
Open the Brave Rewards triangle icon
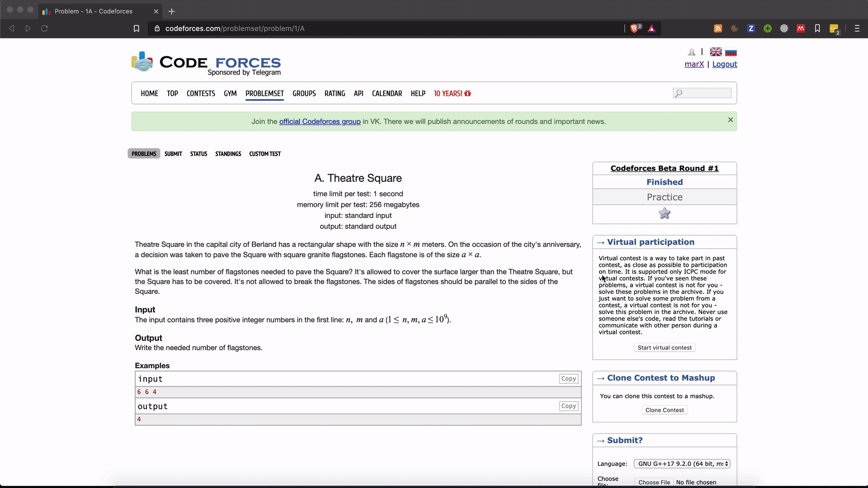(652, 29)
